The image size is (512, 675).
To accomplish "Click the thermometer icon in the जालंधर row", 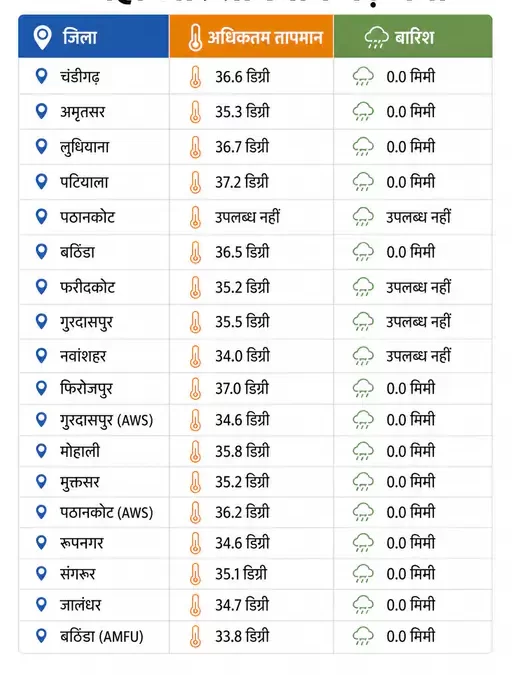I will click(x=195, y=604).
